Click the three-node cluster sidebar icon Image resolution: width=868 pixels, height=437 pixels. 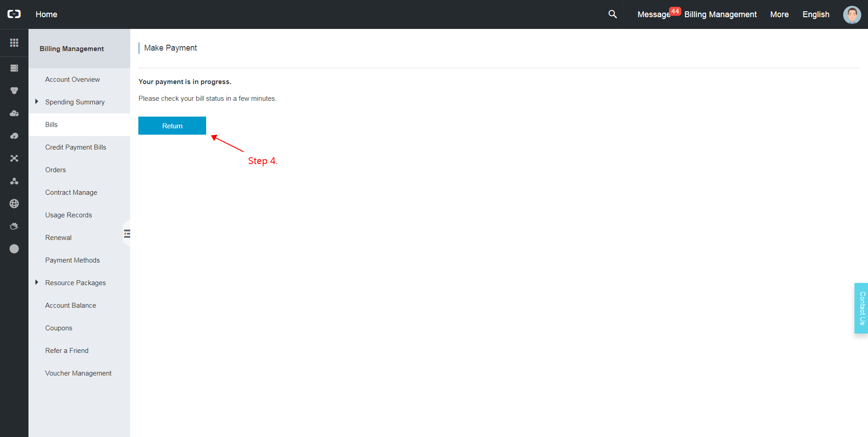click(x=14, y=181)
